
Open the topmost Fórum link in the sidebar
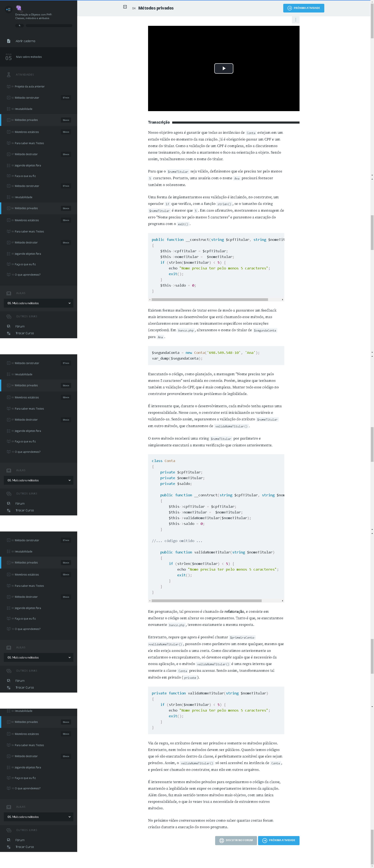pyautogui.click(x=20, y=326)
